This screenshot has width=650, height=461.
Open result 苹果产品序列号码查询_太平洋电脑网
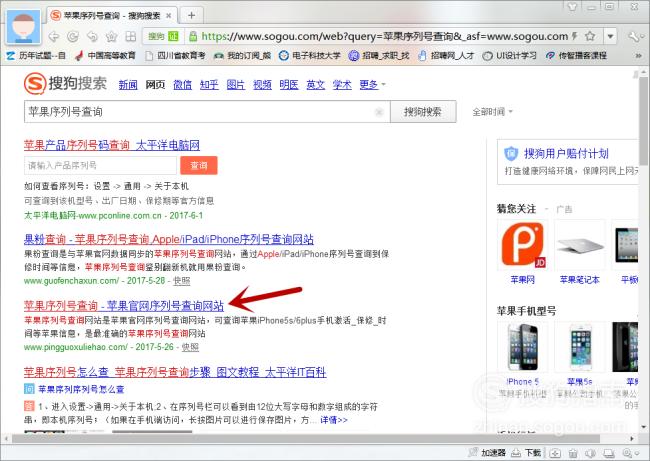tap(112, 145)
